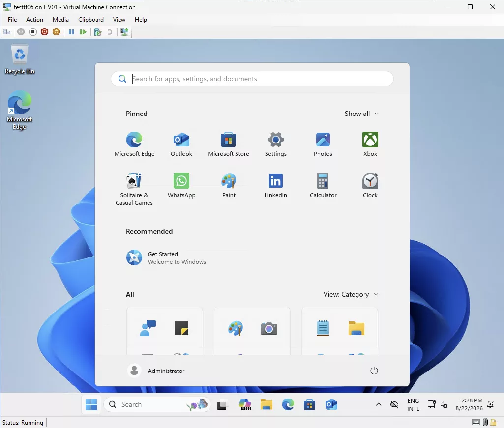Viewport: 504px width, 428px height.
Task: Open the View: Category dropdown
Action: 351,295
